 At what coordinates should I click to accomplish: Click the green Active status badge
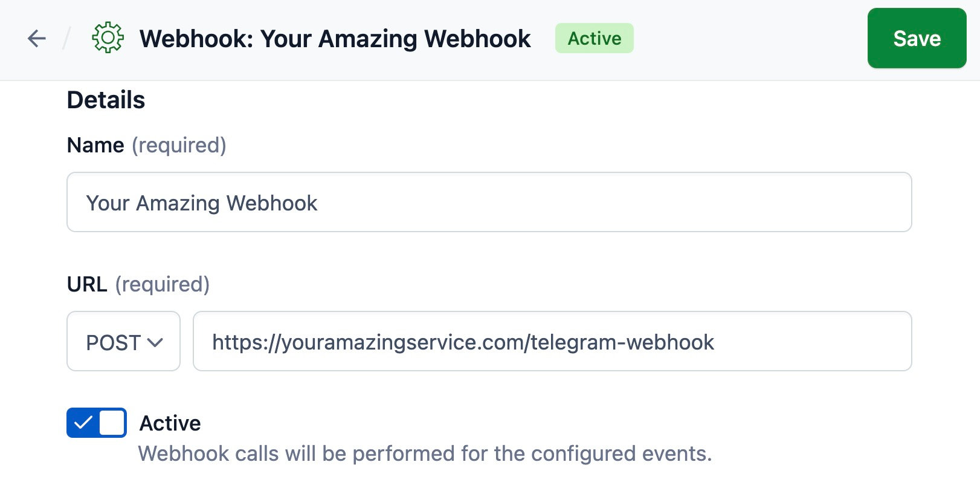594,38
